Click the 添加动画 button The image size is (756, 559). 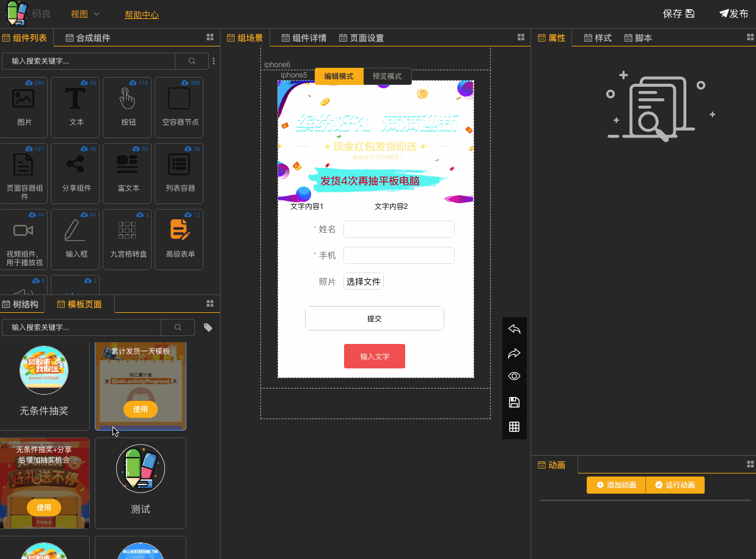[616, 485]
